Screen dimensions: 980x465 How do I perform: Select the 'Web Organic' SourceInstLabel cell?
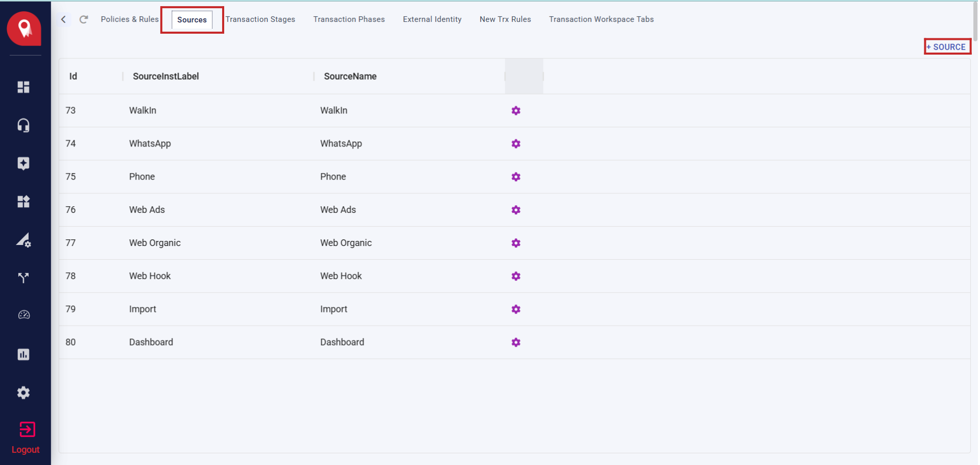pyautogui.click(x=155, y=243)
